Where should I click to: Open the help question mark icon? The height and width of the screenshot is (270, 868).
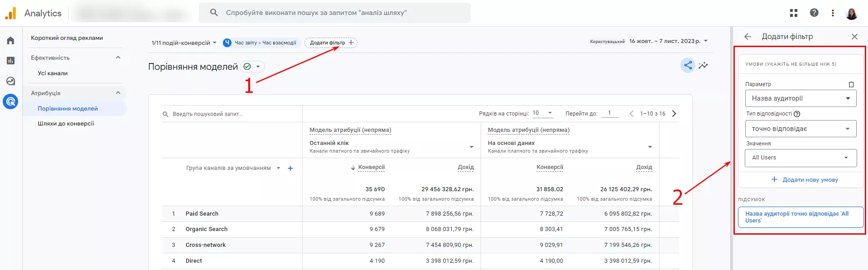[x=814, y=13]
